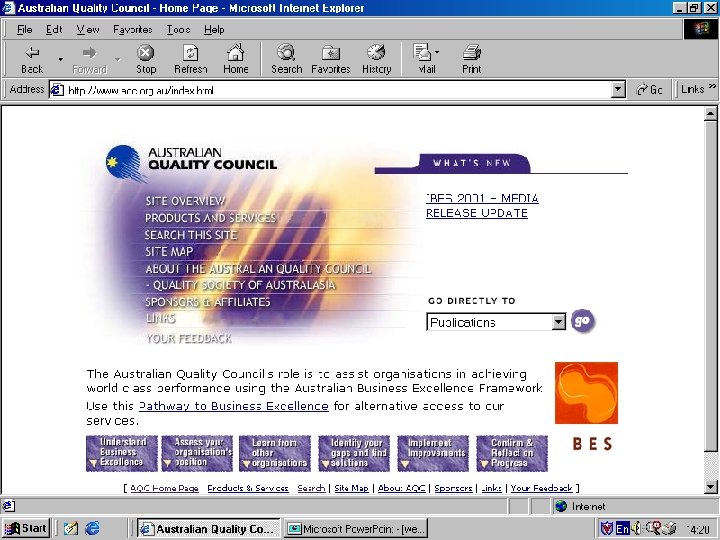Open the Search pane
The image size is (720, 540).
[x=287, y=60]
